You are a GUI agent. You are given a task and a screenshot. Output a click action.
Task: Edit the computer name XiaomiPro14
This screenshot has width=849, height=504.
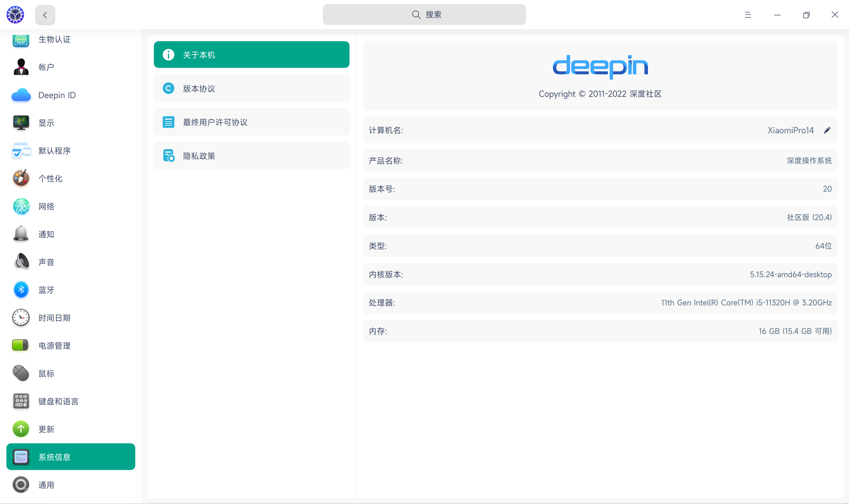(827, 130)
